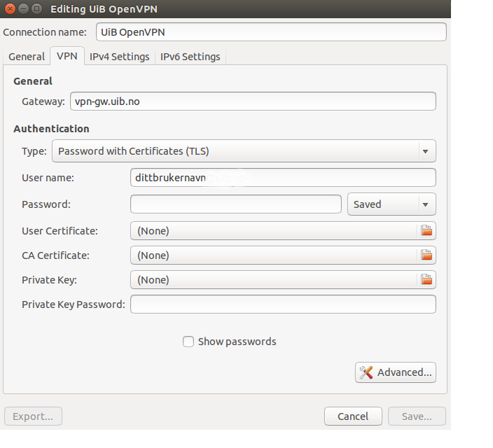Click folder icon for Private Key
This screenshot has height=448, width=493.
pos(426,280)
